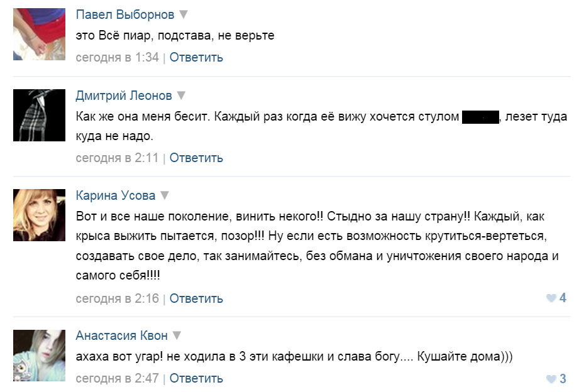Open Карина Усова's avatar photo
The width and height of the screenshot is (579, 392).
39,215
